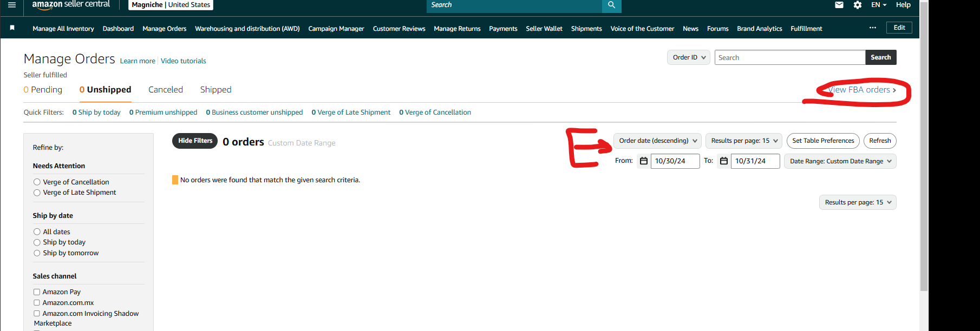Viewport: 980px width, 331px height.
Task: Switch to the Unshipped tab
Action: (105, 90)
